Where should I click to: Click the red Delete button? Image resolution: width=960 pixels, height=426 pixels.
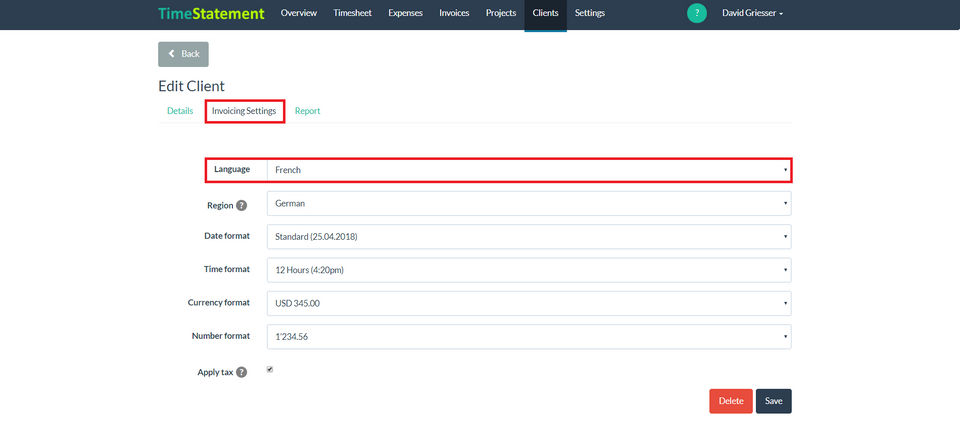click(x=731, y=401)
